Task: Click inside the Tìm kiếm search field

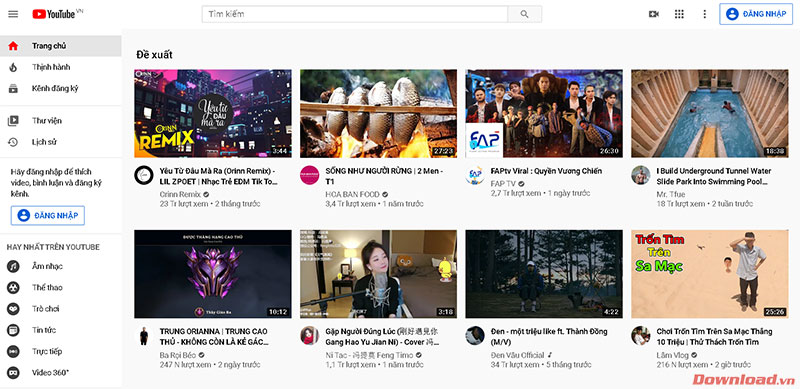Action: click(355, 14)
